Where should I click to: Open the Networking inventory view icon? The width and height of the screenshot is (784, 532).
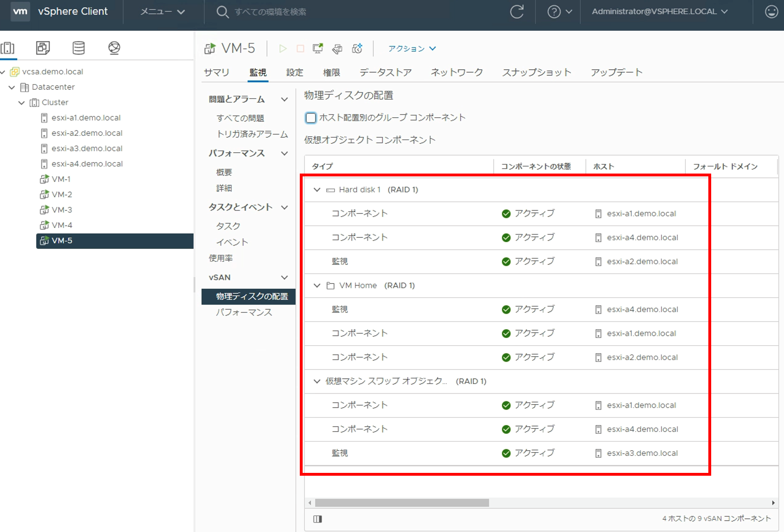pyautogui.click(x=114, y=48)
